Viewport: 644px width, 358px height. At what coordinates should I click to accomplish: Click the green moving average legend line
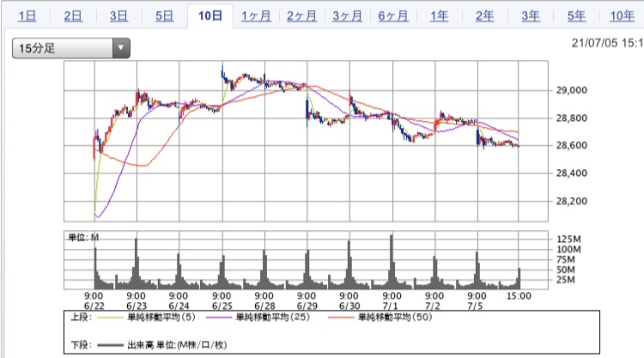click(x=110, y=318)
